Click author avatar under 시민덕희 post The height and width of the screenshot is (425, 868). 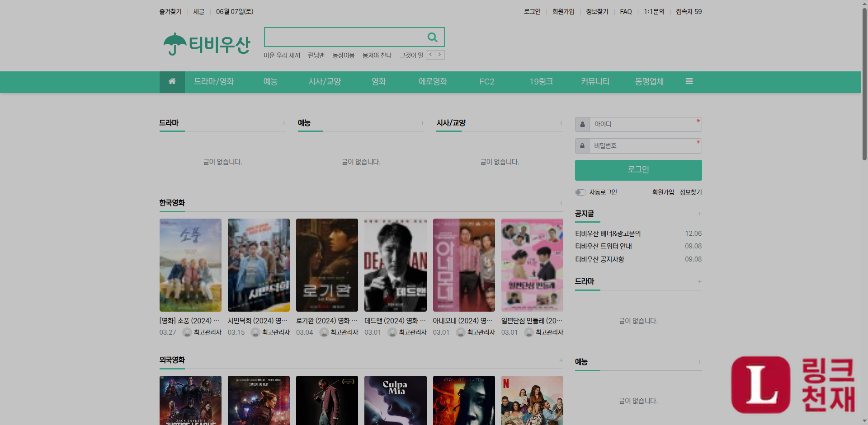point(255,332)
